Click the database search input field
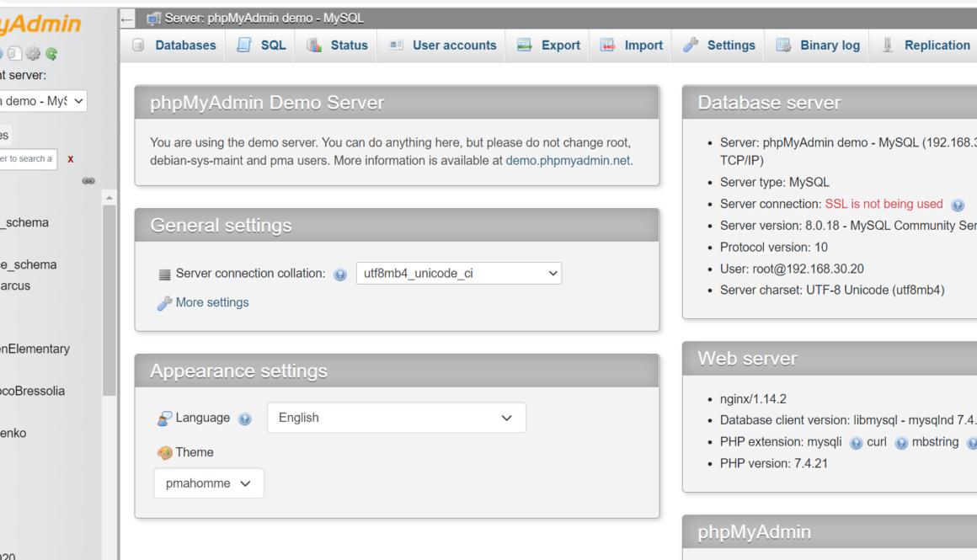This screenshot has height=560, width=977. pos(28,158)
